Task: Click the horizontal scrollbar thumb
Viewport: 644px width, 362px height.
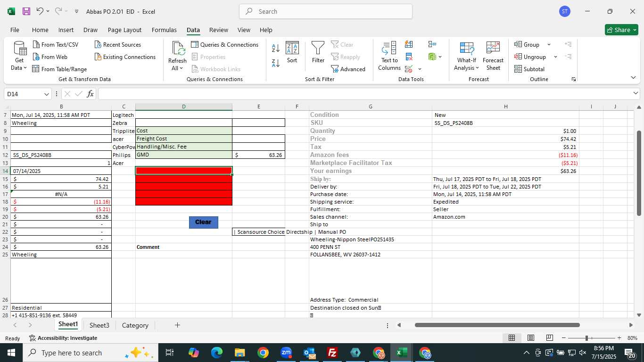Action: point(497,325)
